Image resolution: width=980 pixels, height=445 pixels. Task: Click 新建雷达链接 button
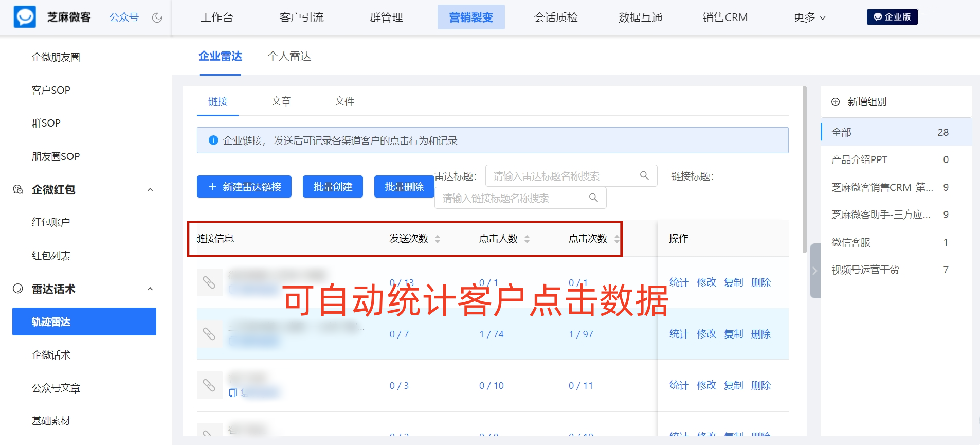(244, 186)
